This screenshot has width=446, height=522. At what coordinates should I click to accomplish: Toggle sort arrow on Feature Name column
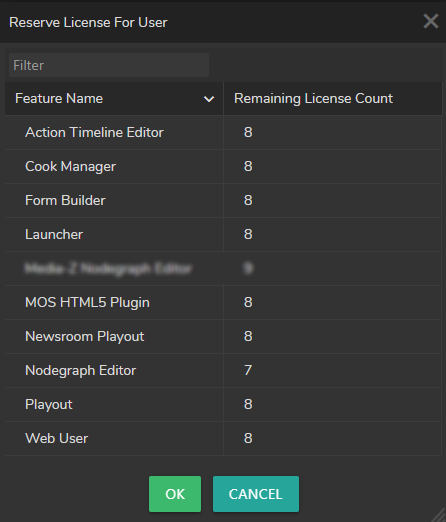pyautogui.click(x=209, y=99)
